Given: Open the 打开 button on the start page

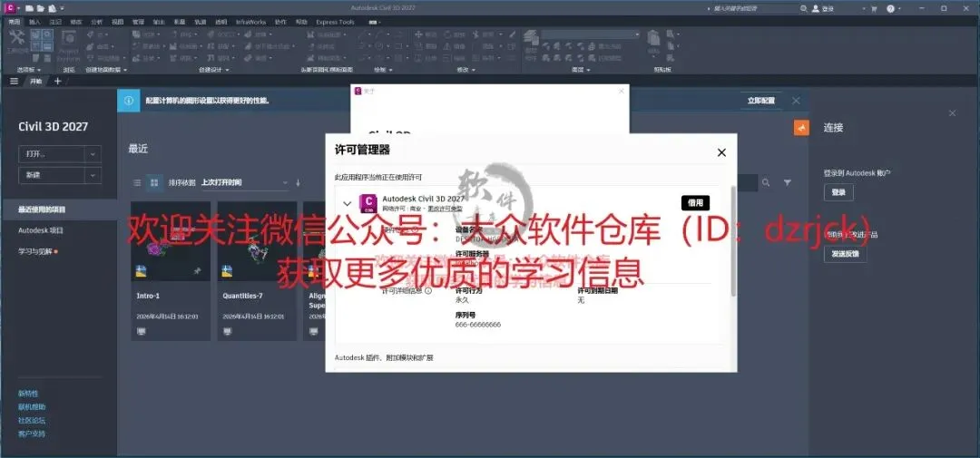Looking at the screenshot, I should [x=51, y=153].
